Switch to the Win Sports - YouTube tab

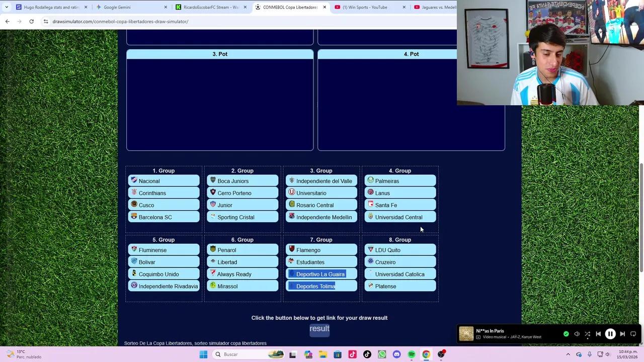click(370, 7)
